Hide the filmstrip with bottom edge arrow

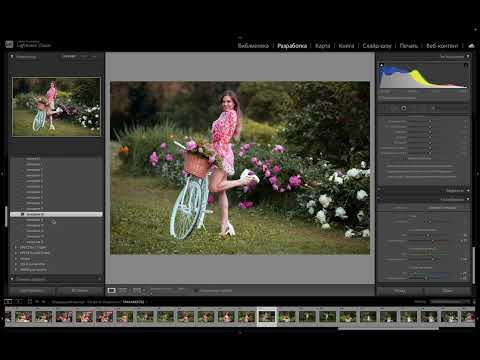(240, 332)
